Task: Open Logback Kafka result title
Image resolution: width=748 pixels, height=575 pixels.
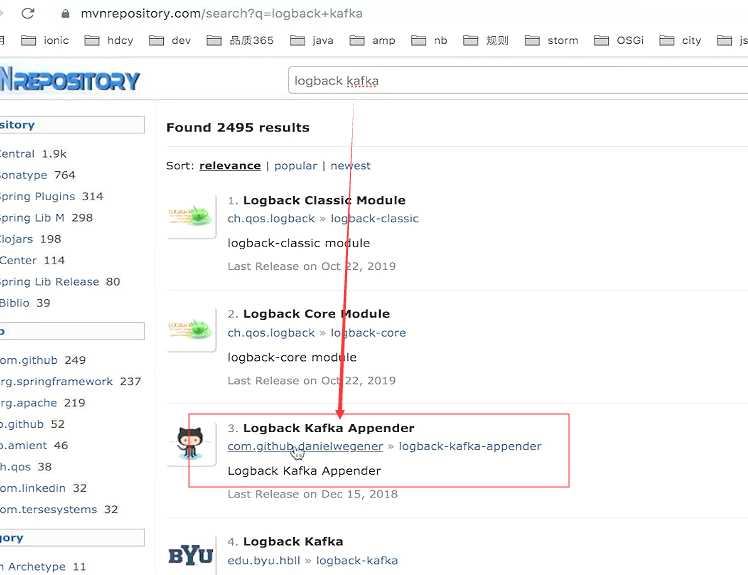Action: tap(293, 541)
